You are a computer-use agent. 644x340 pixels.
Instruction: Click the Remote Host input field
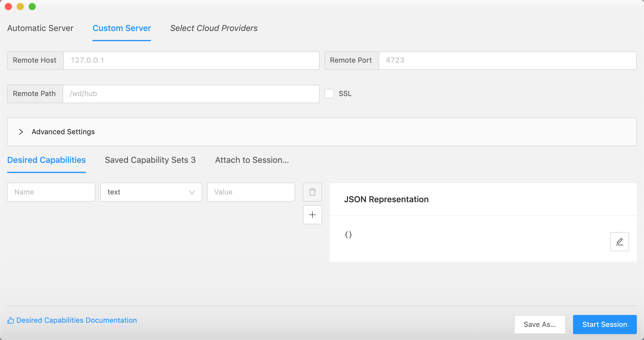click(x=191, y=60)
